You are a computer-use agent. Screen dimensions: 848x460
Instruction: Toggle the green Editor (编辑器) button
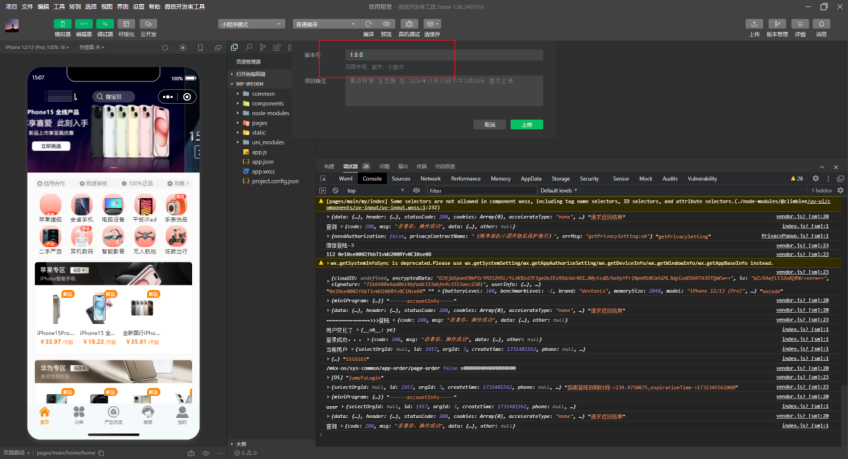[84, 24]
